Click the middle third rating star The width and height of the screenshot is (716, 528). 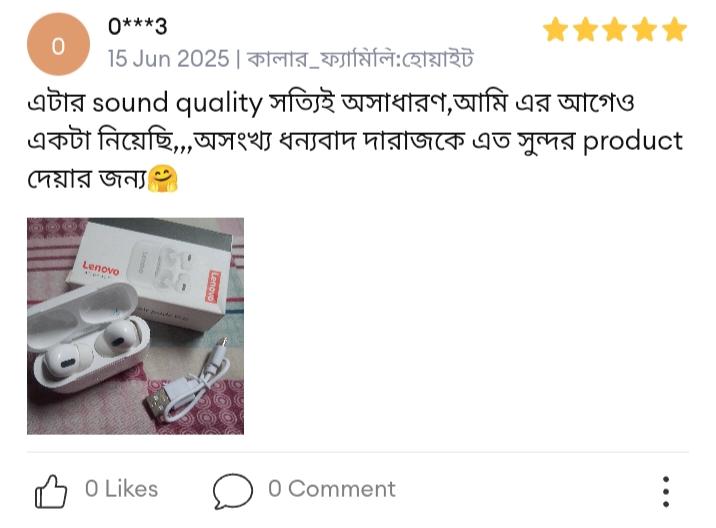[615, 30]
